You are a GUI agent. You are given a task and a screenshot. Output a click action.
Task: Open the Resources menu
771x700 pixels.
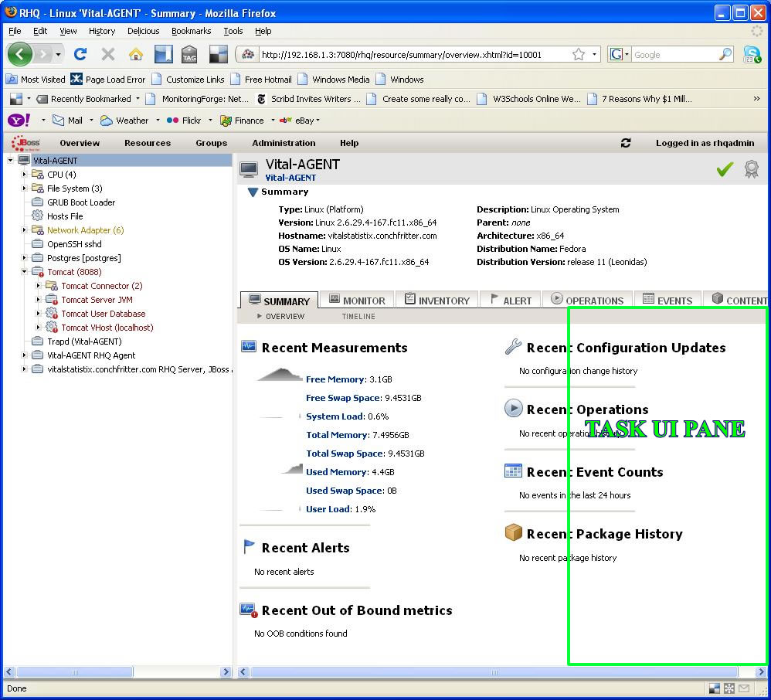point(148,143)
